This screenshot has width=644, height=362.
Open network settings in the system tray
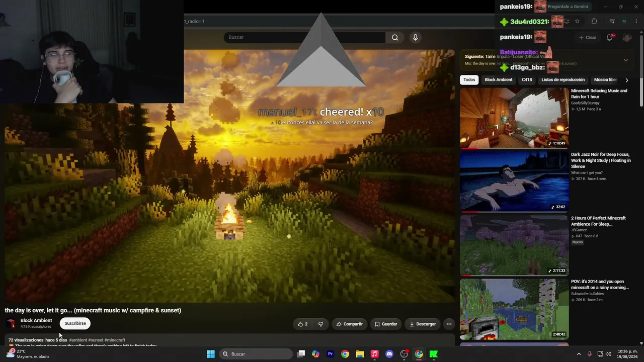600,354
